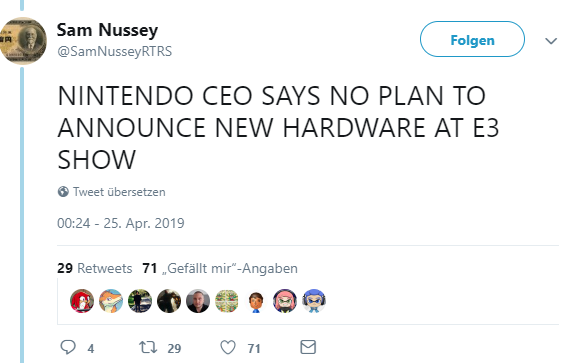572x363 pixels.
Task: Expand the tweet options chevron menu
Action: click(551, 40)
